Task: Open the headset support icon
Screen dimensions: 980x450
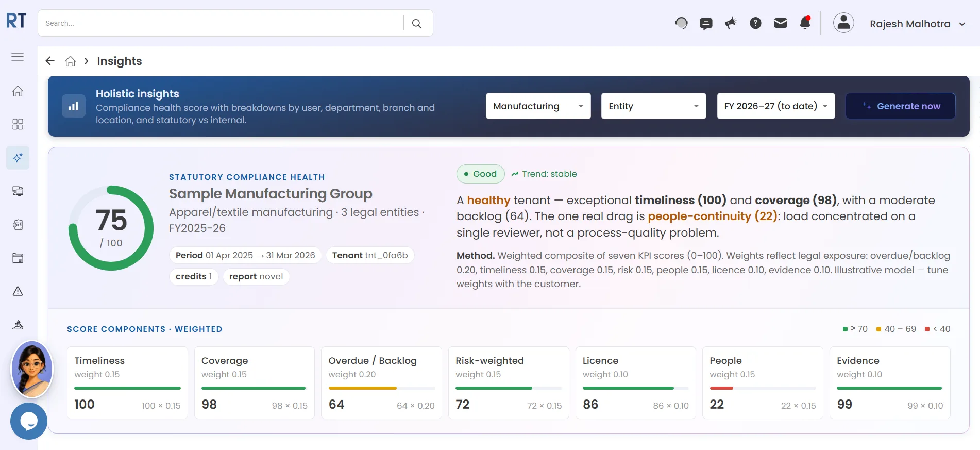Action: [681, 23]
